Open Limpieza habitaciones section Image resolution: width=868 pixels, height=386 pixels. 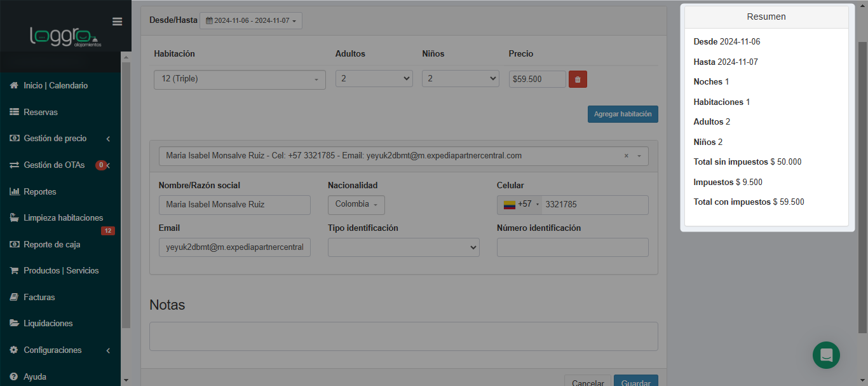63,217
